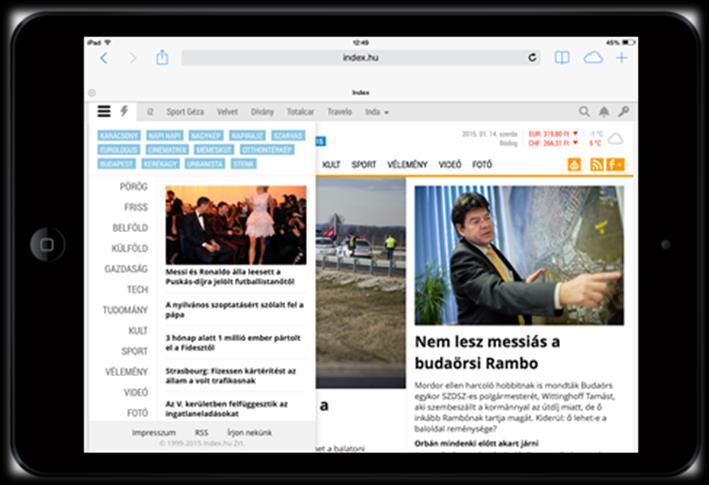Open the orange RSS feed icon
This screenshot has height=485, width=709.
pyautogui.click(x=596, y=165)
